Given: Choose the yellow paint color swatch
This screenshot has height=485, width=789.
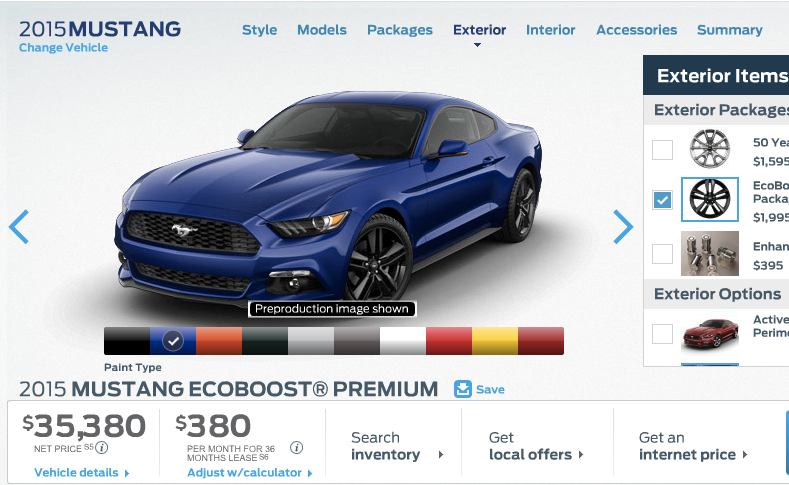Looking at the screenshot, I should [x=495, y=341].
